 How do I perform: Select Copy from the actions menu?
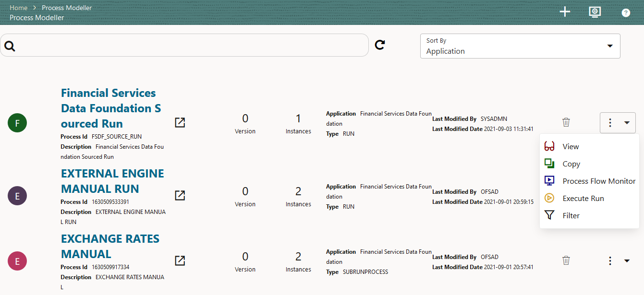(589, 164)
